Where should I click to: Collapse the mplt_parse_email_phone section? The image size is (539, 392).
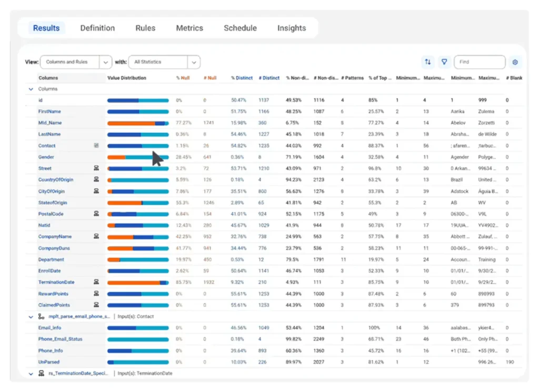[x=31, y=316]
